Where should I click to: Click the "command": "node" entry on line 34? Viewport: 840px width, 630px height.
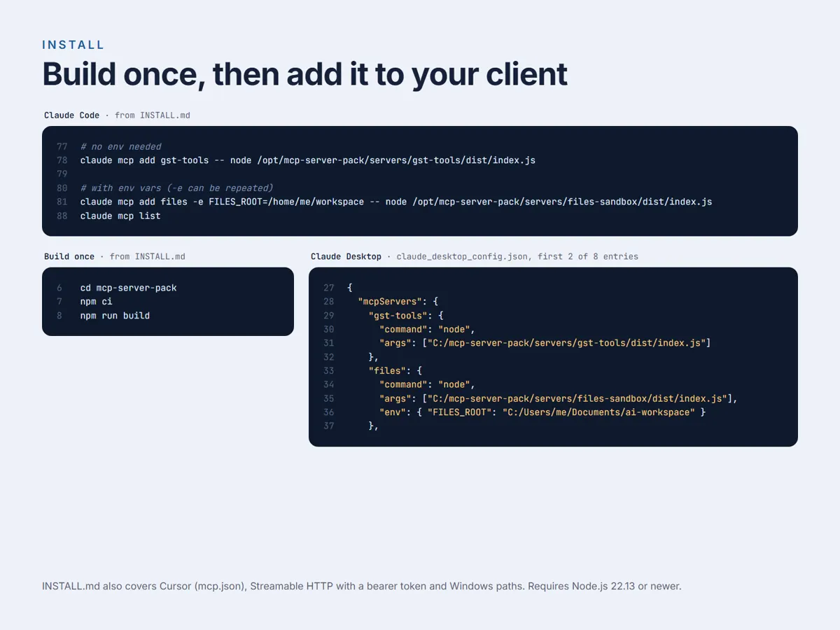coord(428,384)
